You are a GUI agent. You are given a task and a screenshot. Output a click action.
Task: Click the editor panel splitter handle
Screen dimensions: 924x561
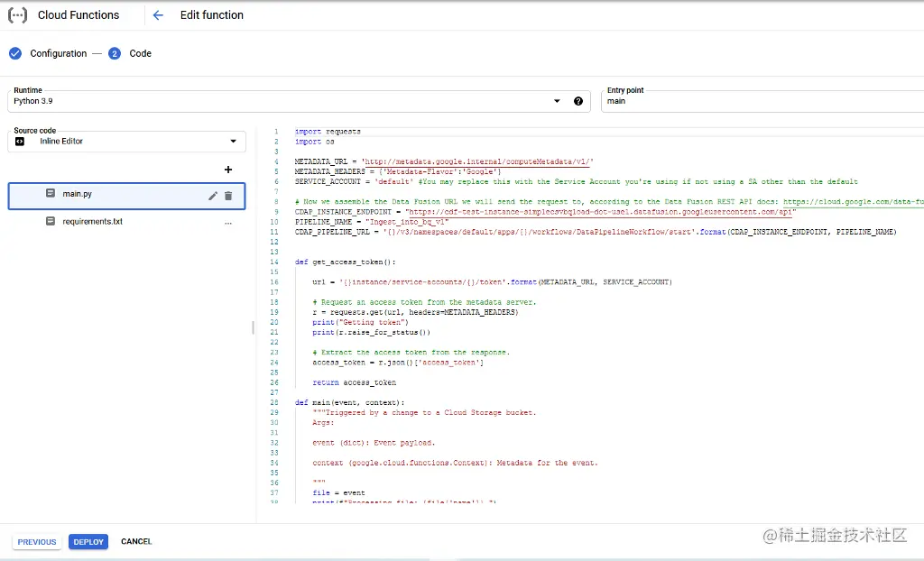254,327
